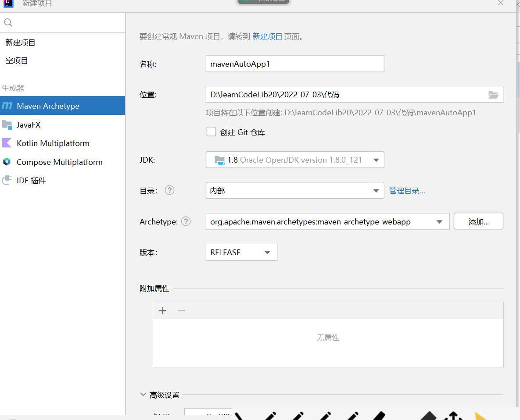Click the 添加... button
The image size is (520, 420).
(478, 221)
